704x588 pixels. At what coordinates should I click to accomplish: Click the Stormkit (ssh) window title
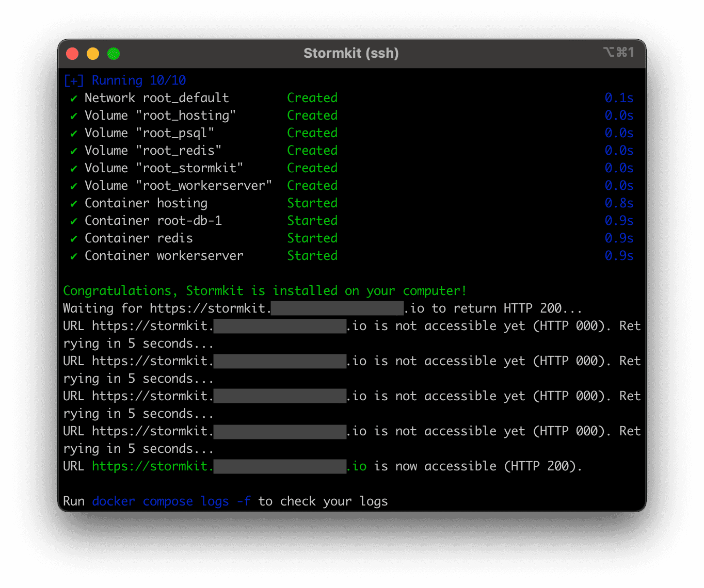click(x=351, y=53)
